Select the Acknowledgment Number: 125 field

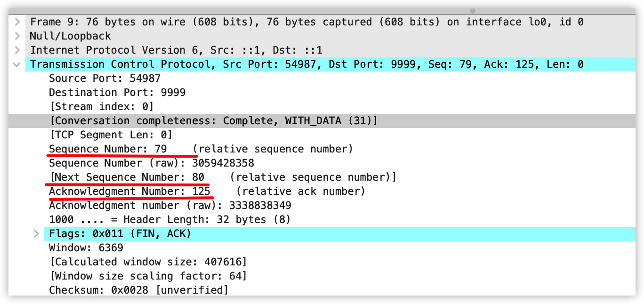click(129, 192)
